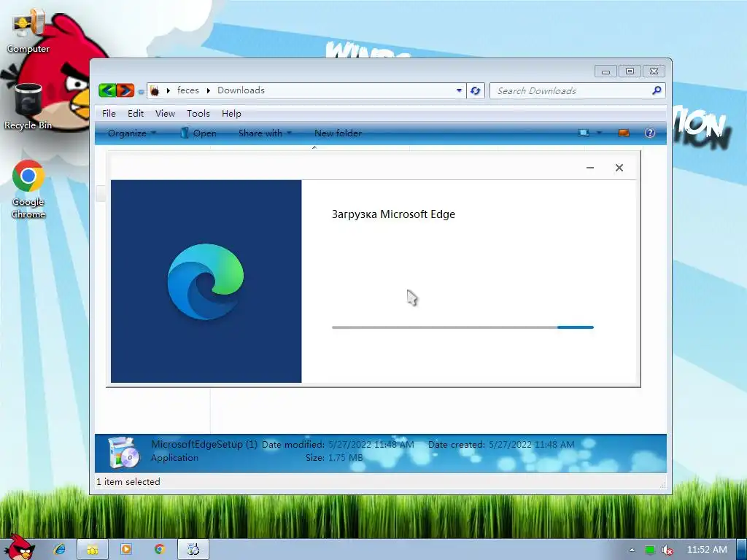
Task: Expand the arrow after the feces breadcrumb
Action: (x=208, y=90)
